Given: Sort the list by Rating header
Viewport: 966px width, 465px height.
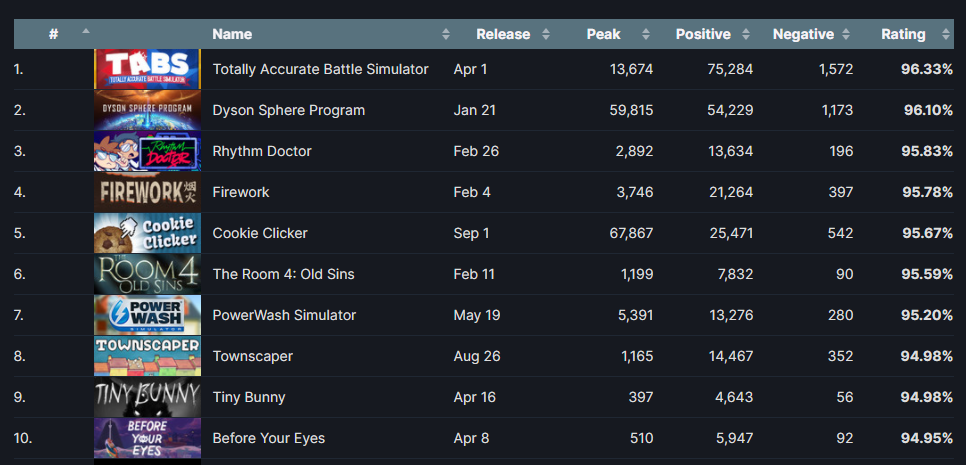Looking at the screenshot, I should [903, 34].
